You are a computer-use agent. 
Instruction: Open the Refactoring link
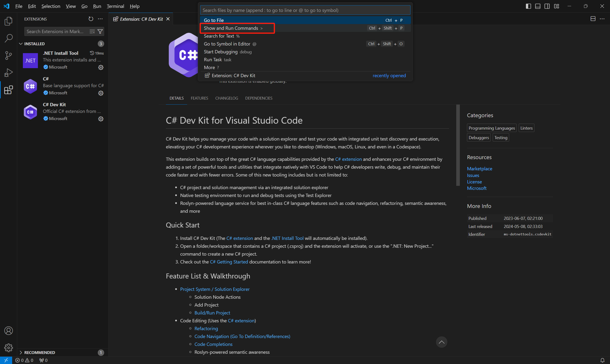206,329
